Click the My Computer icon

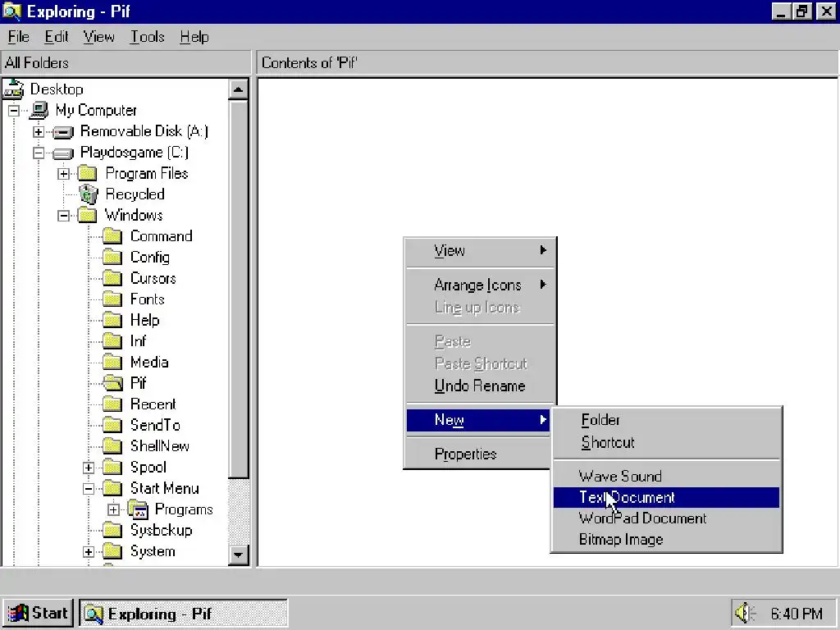39,111
